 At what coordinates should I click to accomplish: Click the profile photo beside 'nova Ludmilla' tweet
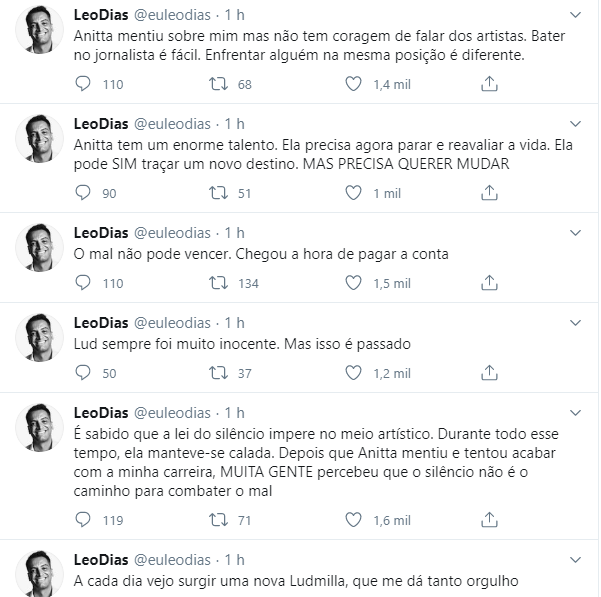(39, 574)
